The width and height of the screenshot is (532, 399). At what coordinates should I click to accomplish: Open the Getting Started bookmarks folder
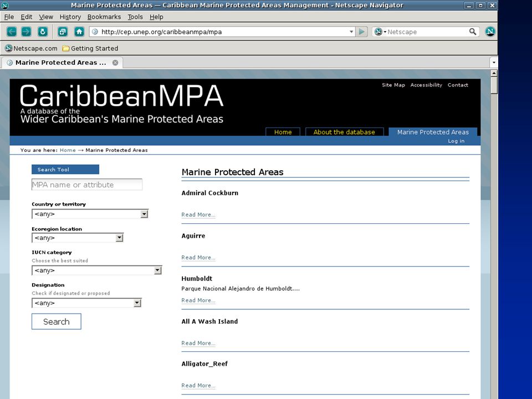tap(90, 48)
